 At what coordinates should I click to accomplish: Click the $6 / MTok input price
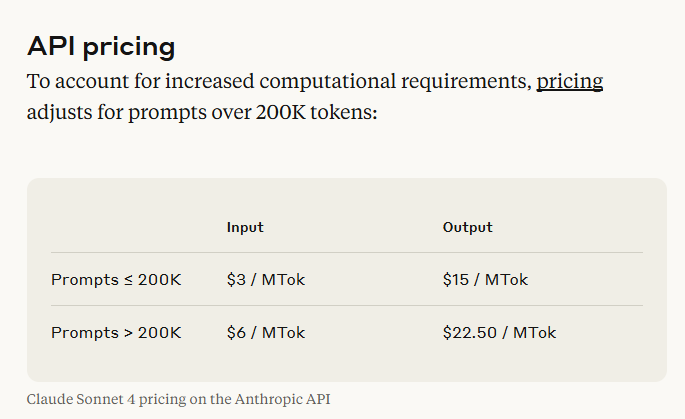click(x=266, y=332)
